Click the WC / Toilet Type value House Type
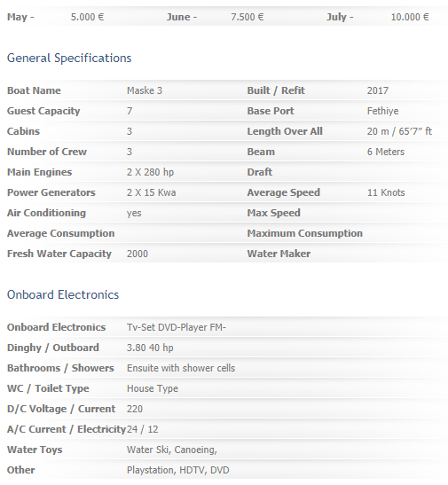The height and width of the screenshot is (485, 448). click(x=153, y=389)
